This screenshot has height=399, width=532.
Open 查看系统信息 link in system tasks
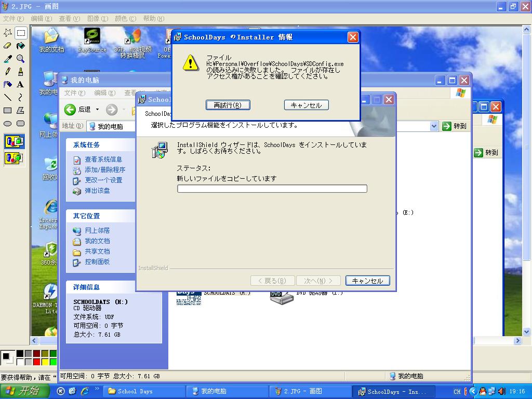point(103,159)
